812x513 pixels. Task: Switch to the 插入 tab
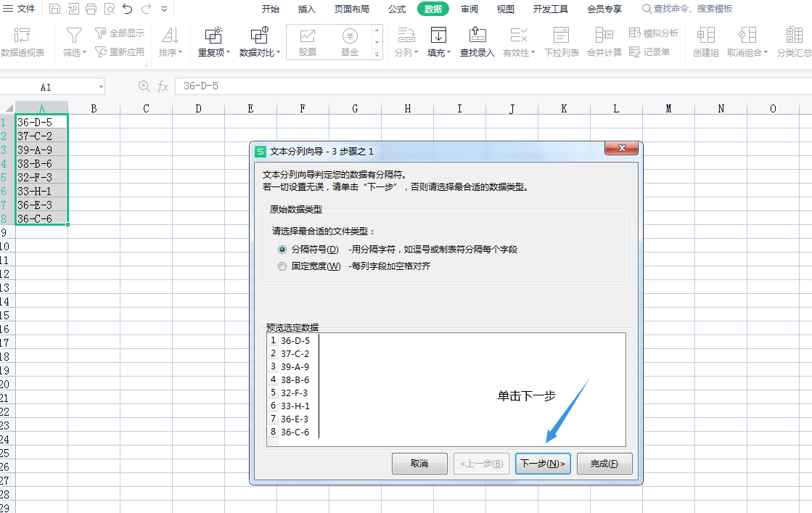[306, 9]
